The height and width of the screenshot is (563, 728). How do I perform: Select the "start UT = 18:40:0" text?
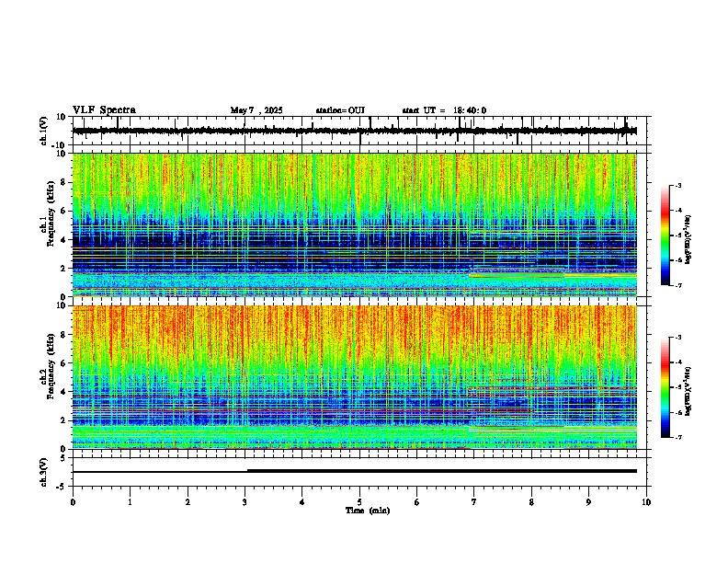[x=444, y=110]
